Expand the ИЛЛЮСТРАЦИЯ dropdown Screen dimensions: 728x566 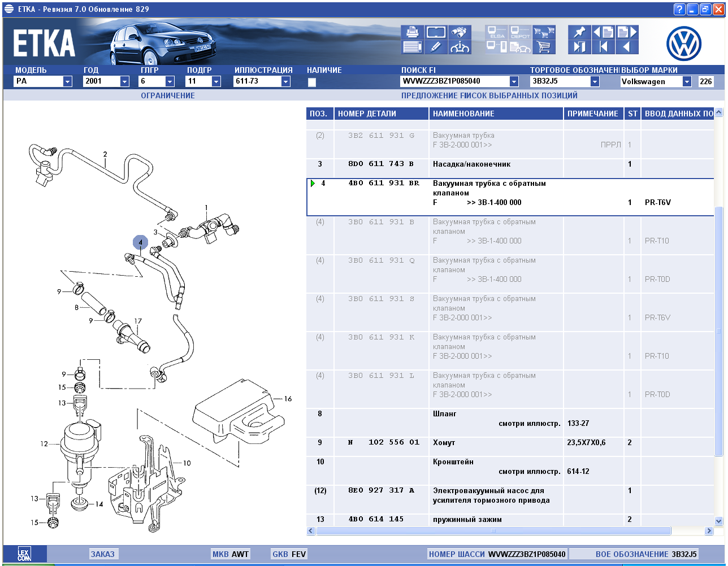pyautogui.click(x=286, y=81)
